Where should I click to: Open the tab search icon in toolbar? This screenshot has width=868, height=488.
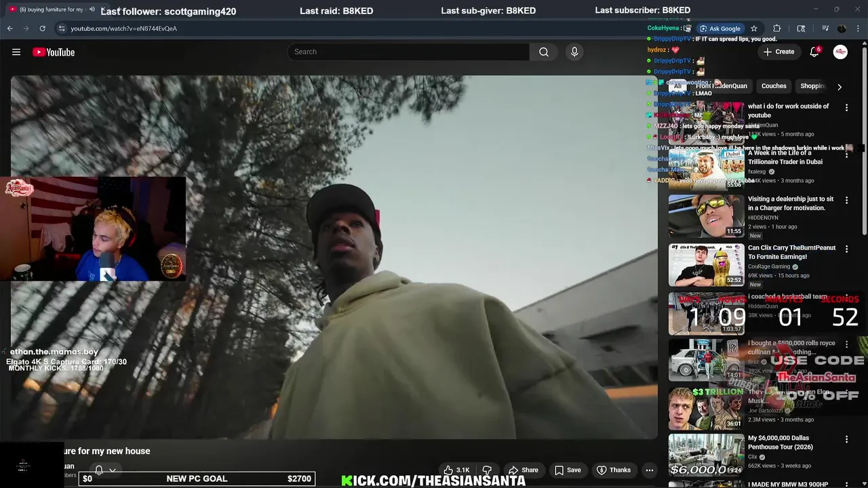coord(801,28)
